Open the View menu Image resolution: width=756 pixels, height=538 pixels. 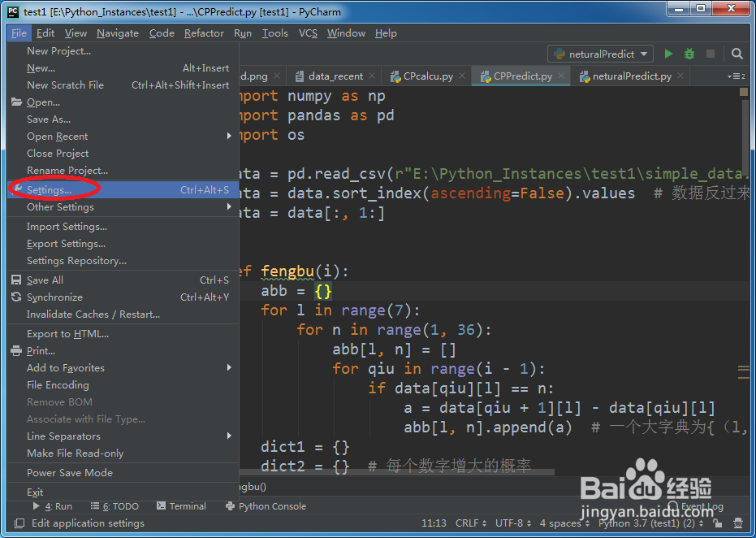[76, 33]
